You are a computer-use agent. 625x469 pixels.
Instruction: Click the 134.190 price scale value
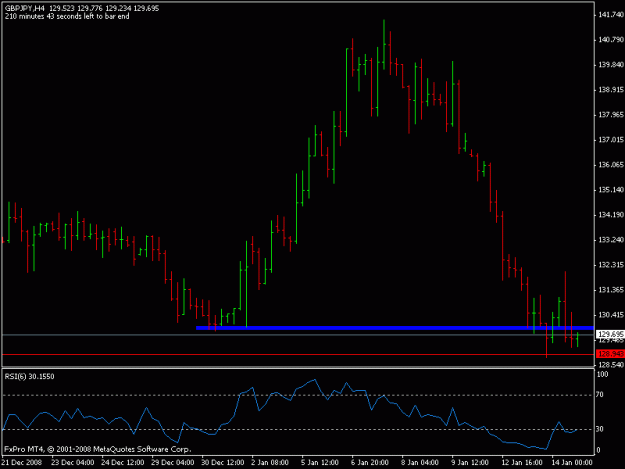pos(611,215)
